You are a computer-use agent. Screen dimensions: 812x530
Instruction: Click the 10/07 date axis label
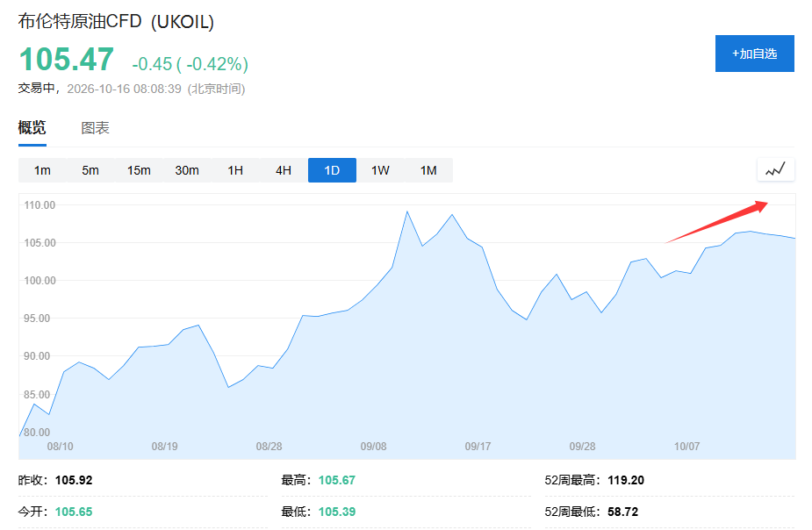(686, 446)
